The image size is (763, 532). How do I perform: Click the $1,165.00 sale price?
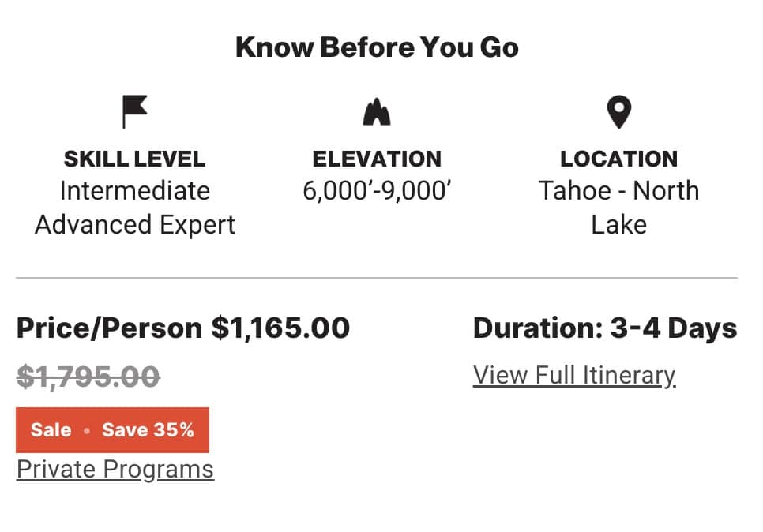[280, 328]
